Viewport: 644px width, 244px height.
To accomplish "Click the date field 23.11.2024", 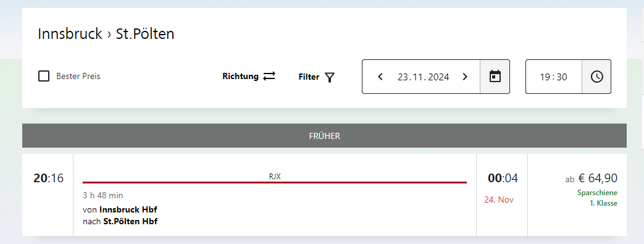I will [423, 77].
